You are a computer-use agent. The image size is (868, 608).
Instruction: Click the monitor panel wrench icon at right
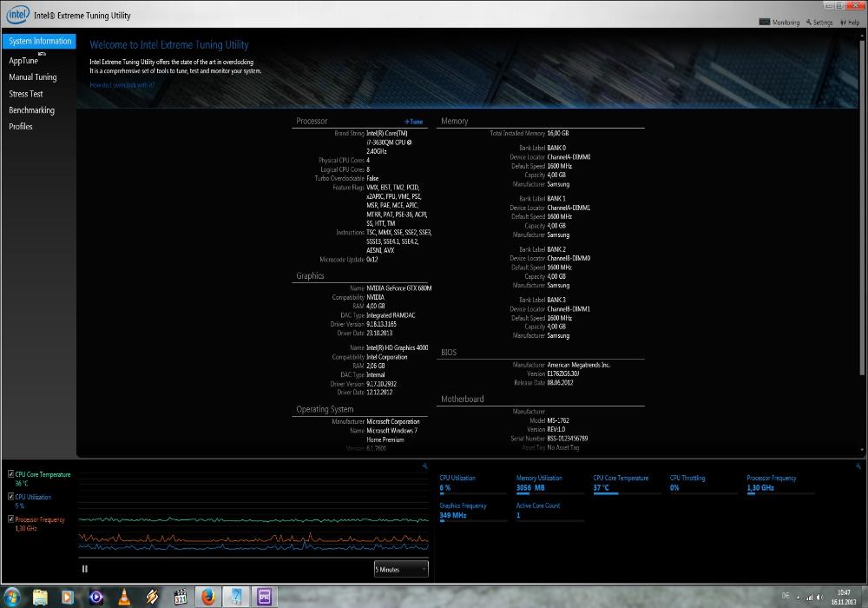coord(858,466)
